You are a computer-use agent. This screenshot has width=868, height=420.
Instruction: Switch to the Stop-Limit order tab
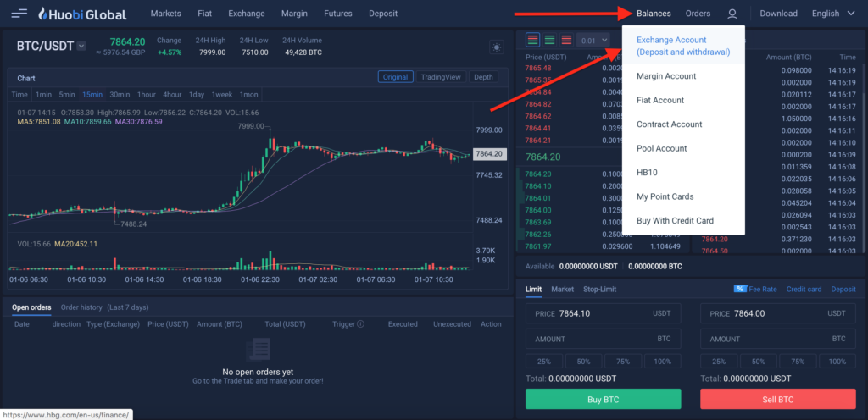pyautogui.click(x=599, y=289)
